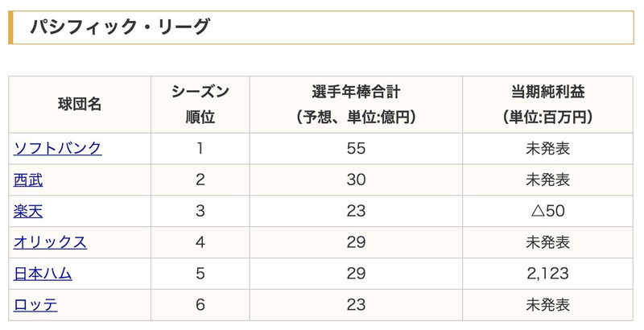Click the 西武 team link
Image resolution: width=644 pixels, height=330 pixels.
click(27, 179)
